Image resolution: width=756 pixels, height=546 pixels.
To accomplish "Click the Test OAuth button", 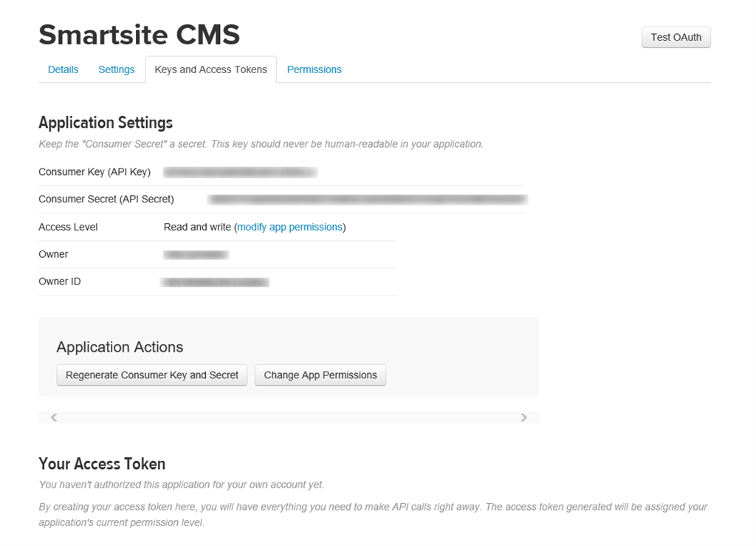I will (676, 37).
